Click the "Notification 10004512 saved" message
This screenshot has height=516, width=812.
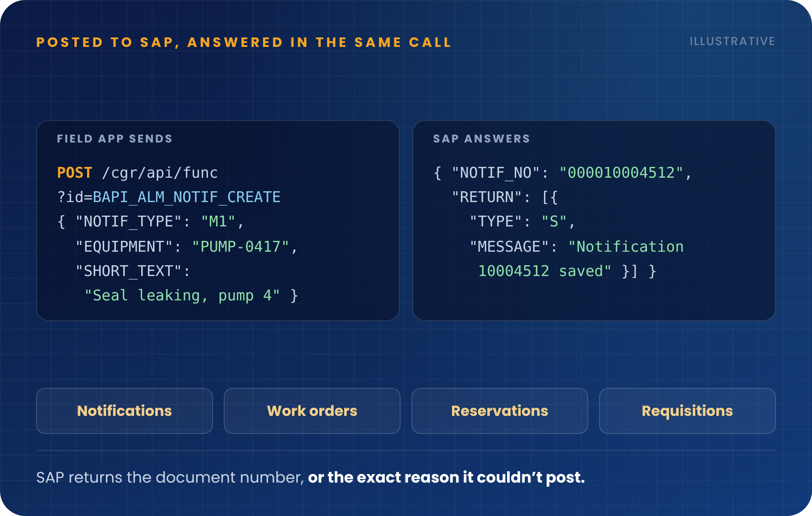pos(581,259)
